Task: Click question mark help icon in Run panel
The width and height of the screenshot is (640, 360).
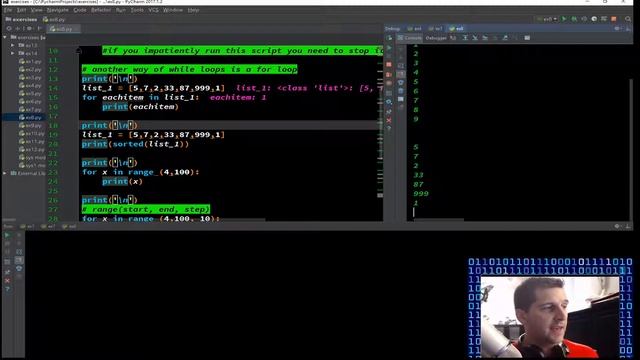Action: [x=7, y=289]
